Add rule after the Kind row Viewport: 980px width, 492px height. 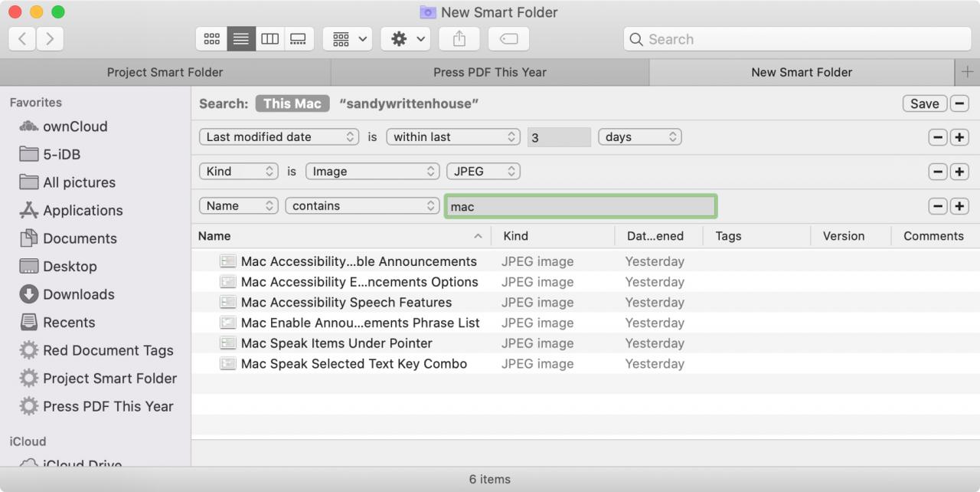click(x=959, y=172)
